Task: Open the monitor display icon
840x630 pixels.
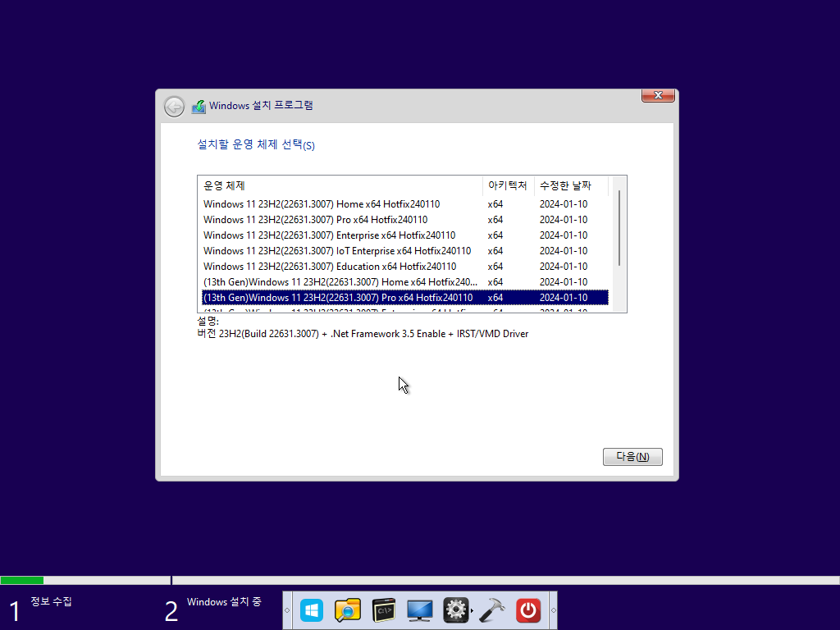Action: (x=419, y=610)
